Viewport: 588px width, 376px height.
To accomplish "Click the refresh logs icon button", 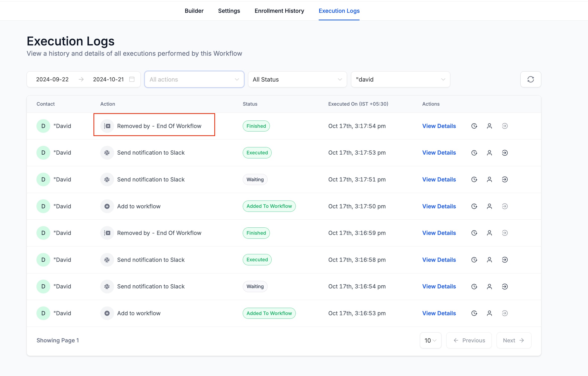I will [x=530, y=79].
